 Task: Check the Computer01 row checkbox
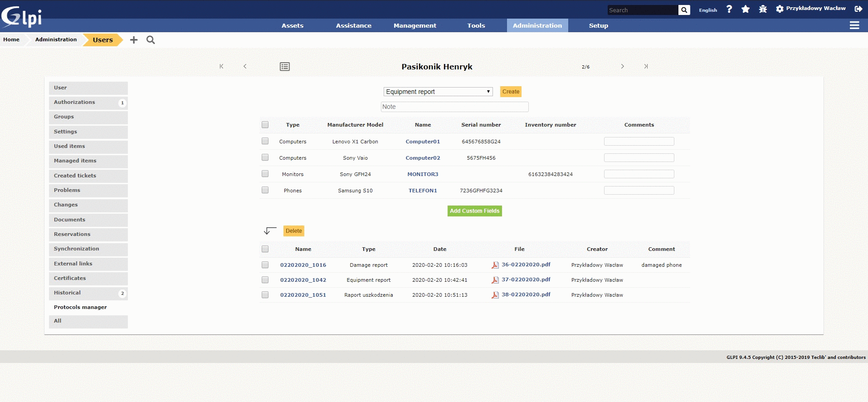265,141
